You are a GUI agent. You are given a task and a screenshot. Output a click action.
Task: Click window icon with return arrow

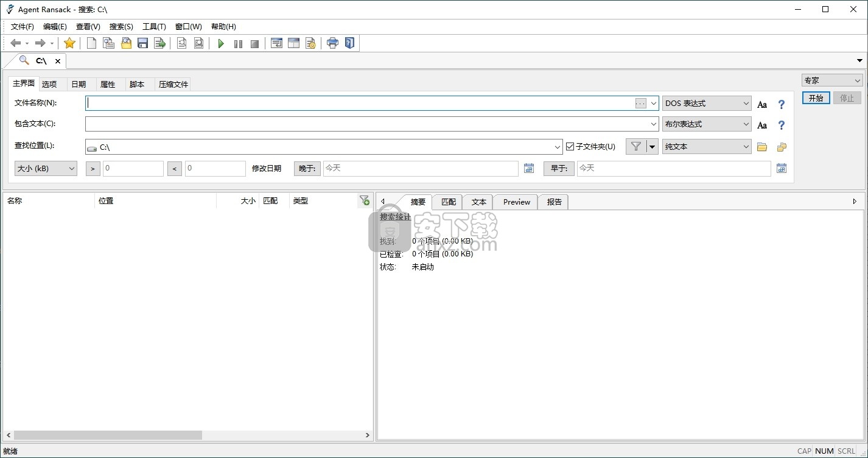coord(276,43)
